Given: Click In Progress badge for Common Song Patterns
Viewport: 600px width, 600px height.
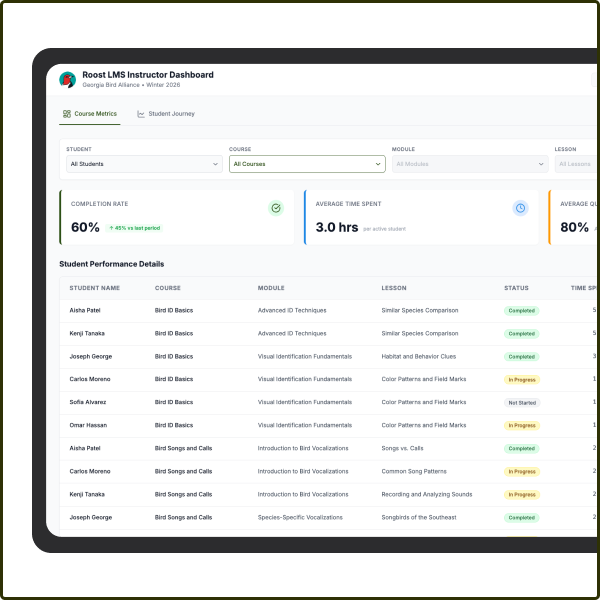Looking at the screenshot, I should click(x=522, y=471).
